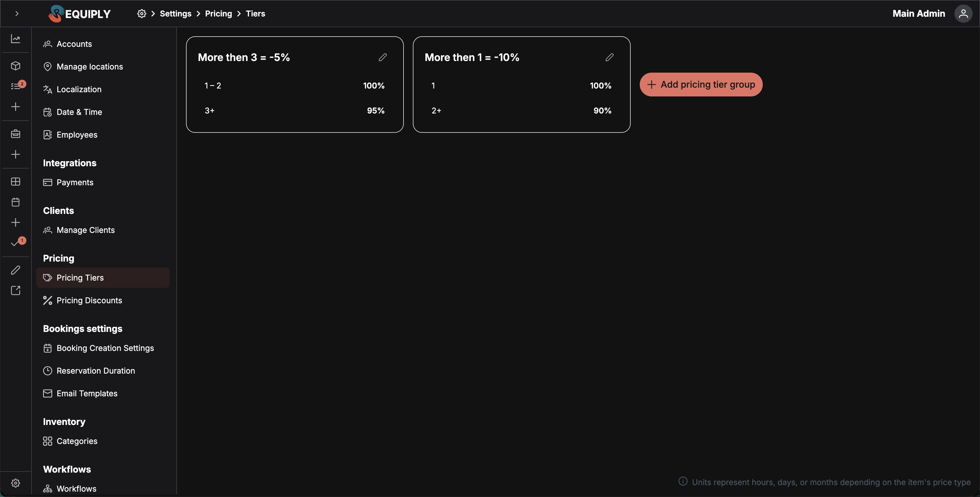Click Tiers in breadcrumb

[x=255, y=14]
